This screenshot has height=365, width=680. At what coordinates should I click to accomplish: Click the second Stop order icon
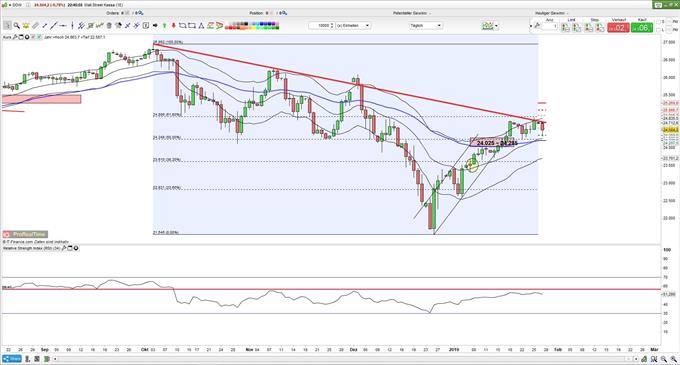click(600, 28)
